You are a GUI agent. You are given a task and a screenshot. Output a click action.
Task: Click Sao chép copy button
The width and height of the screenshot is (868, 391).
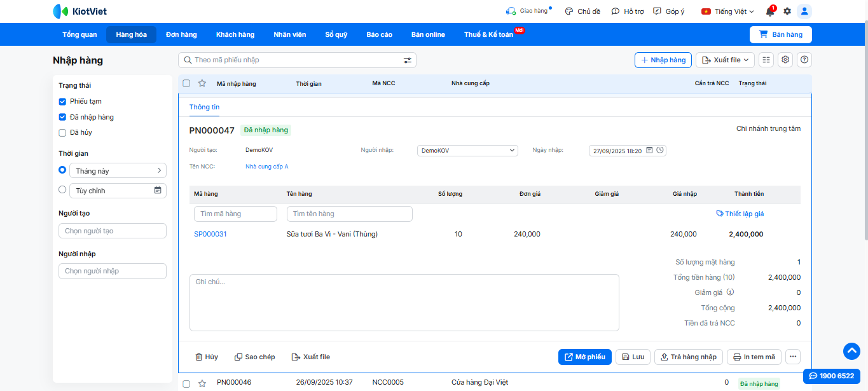click(x=254, y=357)
